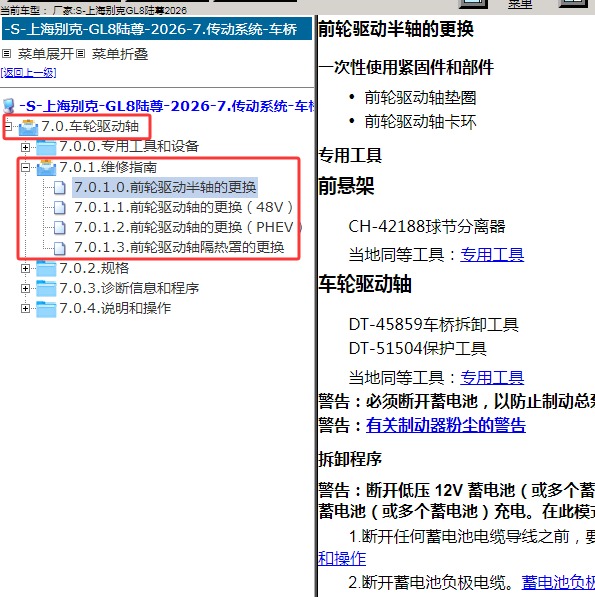
Task: Click the 车轮驱动轴 heading in the content pane
Action: click(365, 284)
